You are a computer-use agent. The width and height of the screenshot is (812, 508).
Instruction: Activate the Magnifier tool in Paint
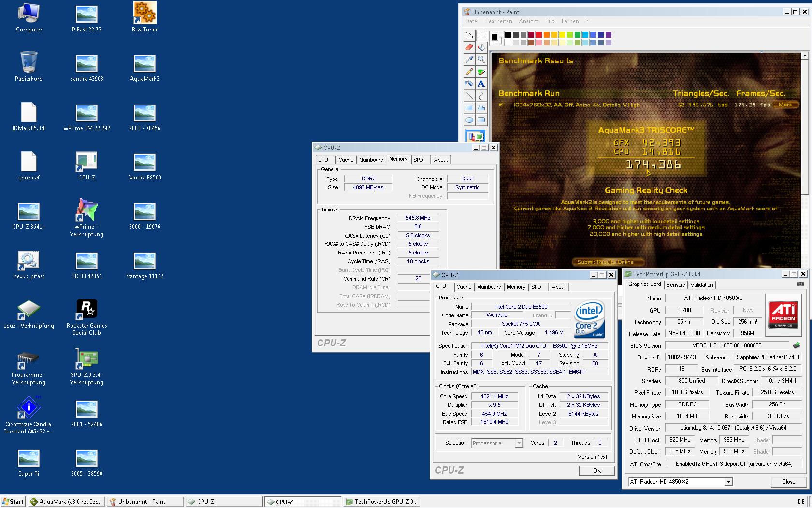pos(481,60)
